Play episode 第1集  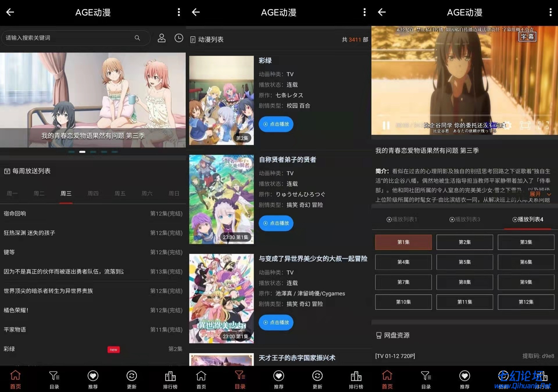(403, 242)
